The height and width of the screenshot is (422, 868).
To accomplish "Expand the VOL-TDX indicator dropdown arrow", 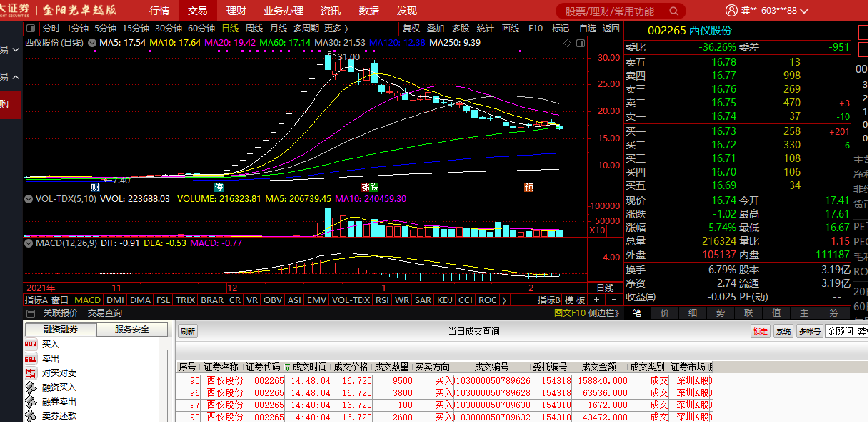I will pos(28,199).
